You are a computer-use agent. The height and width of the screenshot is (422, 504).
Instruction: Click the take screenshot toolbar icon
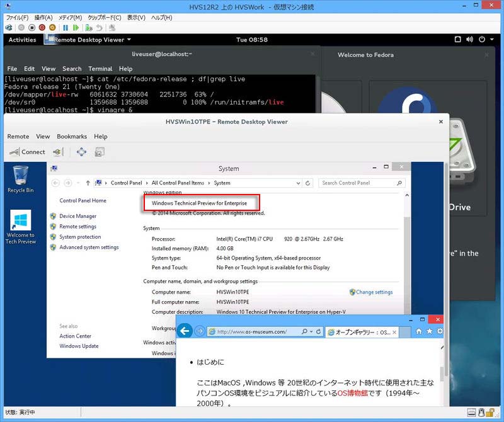100,152
